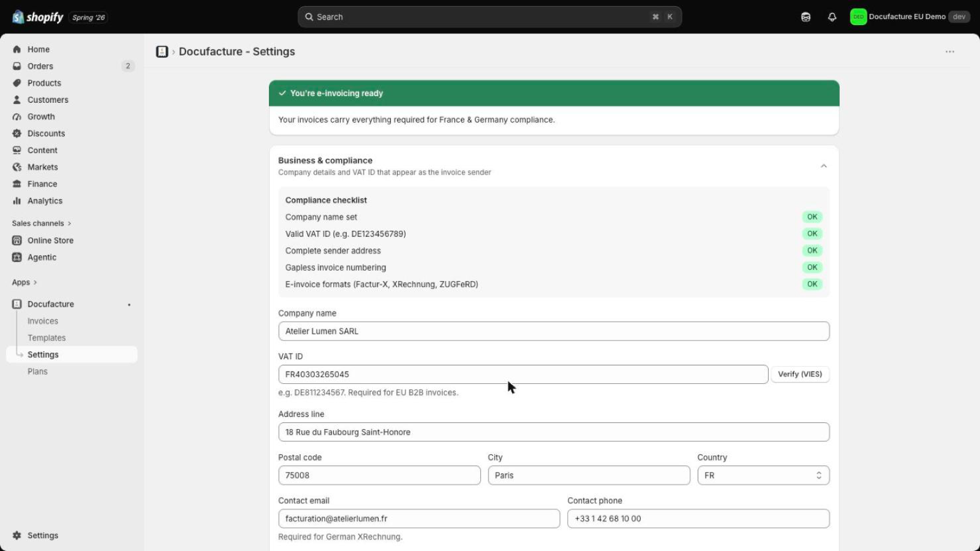The width and height of the screenshot is (980, 551).
Task: Click OK badge for Valid VAT ID
Action: coord(812,234)
